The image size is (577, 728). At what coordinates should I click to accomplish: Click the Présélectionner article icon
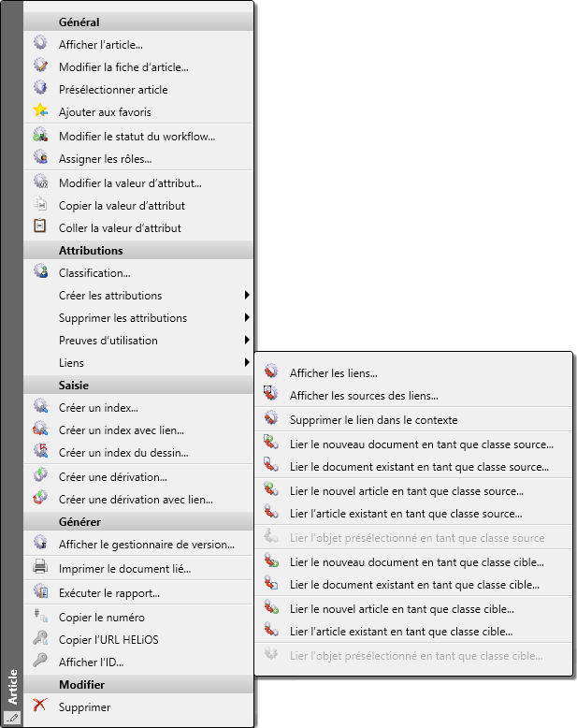pos(40,87)
